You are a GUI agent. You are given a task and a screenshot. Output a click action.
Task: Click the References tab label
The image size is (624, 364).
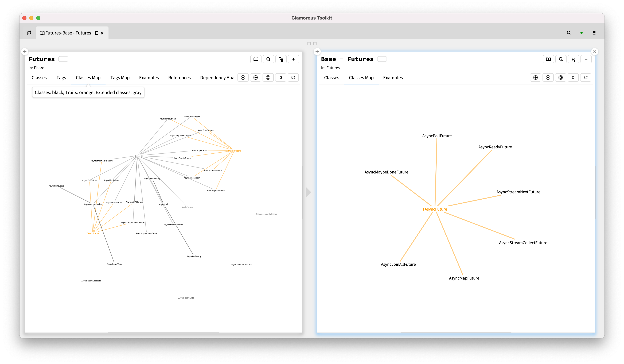[179, 78]
